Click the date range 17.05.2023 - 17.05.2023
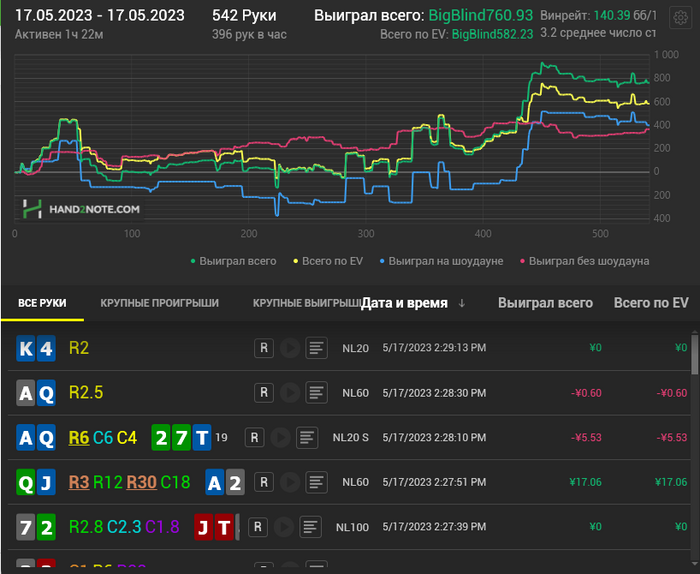 pos(100,16)
